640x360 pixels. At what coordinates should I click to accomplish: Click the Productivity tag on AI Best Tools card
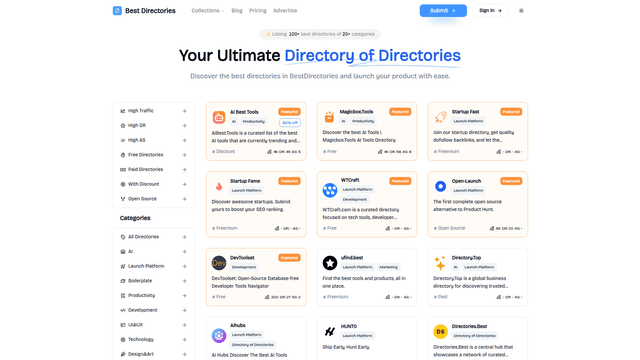(253, 122)
